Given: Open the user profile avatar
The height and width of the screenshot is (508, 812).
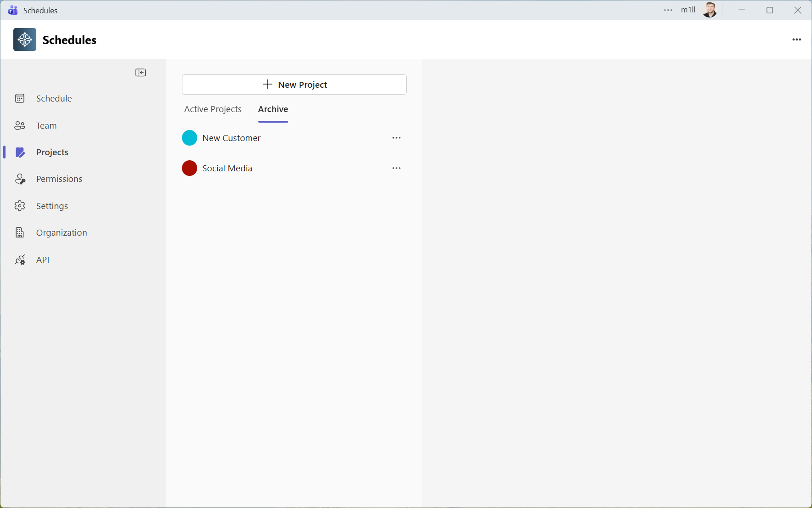Looking at the screenshot, I should click(710, 10).
